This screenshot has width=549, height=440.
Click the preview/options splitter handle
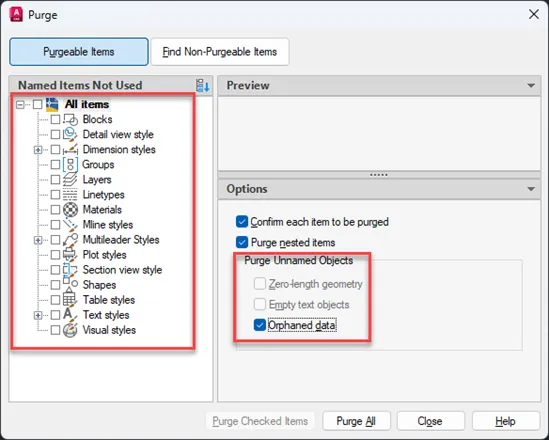tap(379, 175)
